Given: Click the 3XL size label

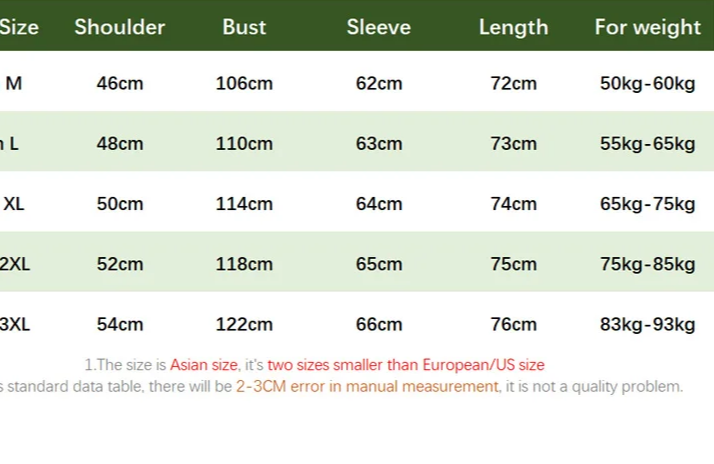Looking at the screenshot, I should 15,324.
